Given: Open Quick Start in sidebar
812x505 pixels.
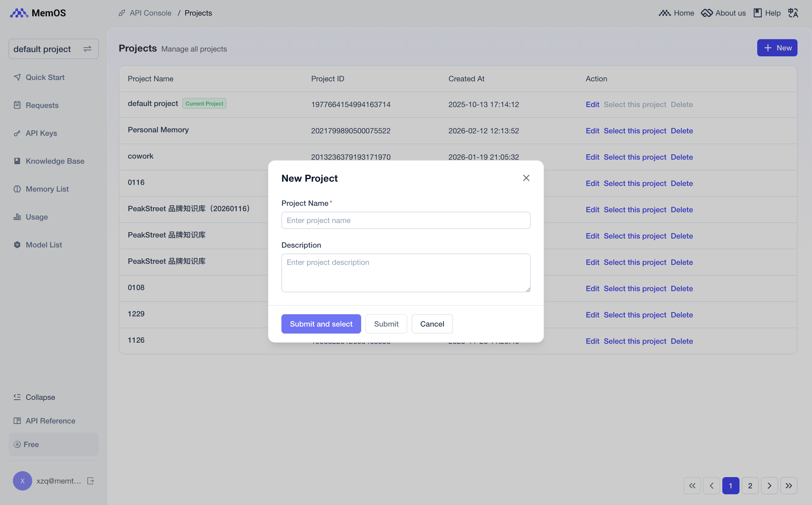Looking at the screenshot, I should (45, 77).
